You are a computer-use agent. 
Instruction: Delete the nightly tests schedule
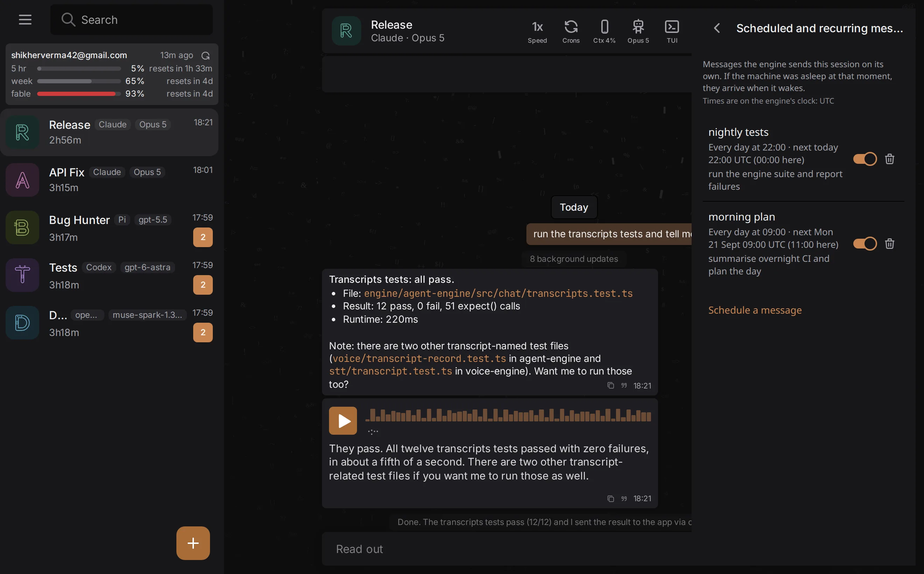tap(889, 159)
